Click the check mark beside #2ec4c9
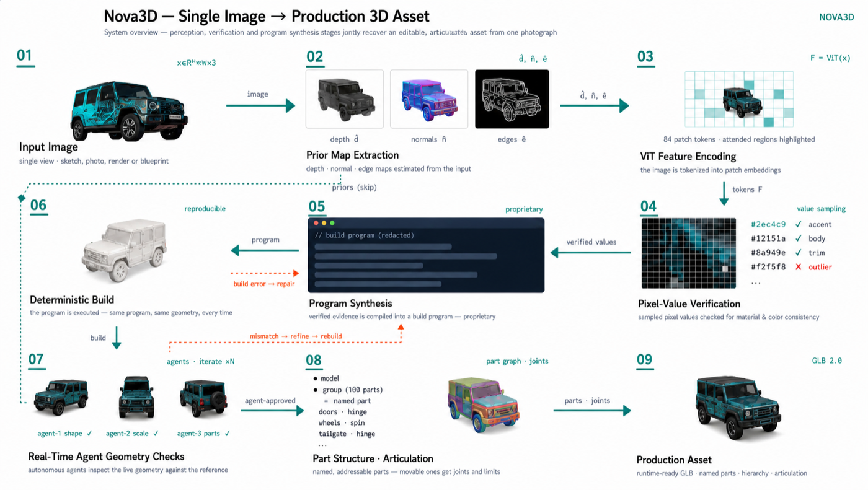Screen dimensions: 868x490 pos(799,224)
